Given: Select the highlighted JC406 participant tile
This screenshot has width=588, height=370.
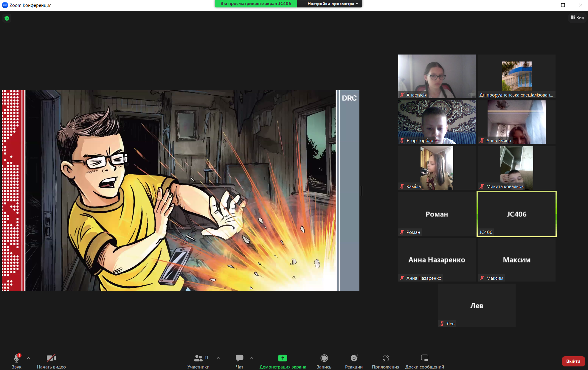Looking at the screenshot, I should (516, 214).
